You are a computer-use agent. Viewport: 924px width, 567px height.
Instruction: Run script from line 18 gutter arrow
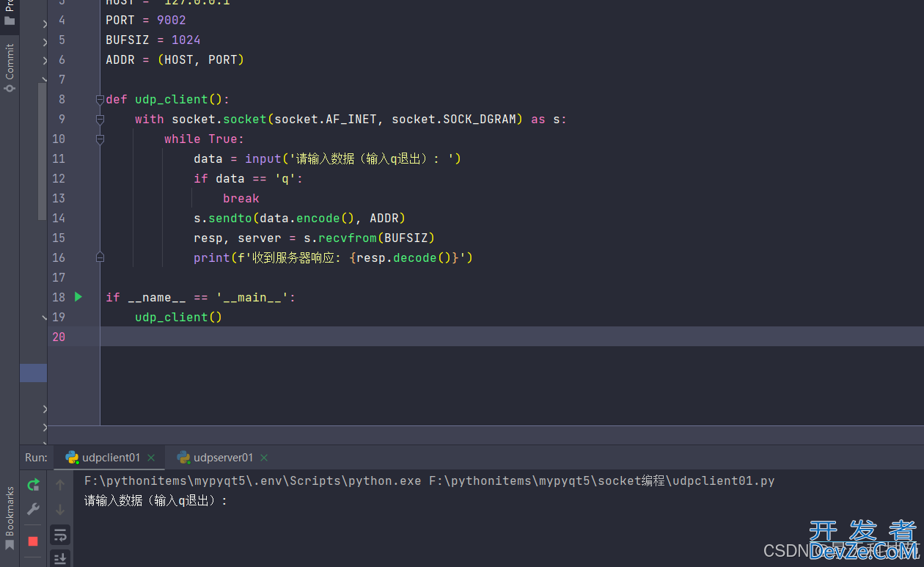(x=78, y=297)
